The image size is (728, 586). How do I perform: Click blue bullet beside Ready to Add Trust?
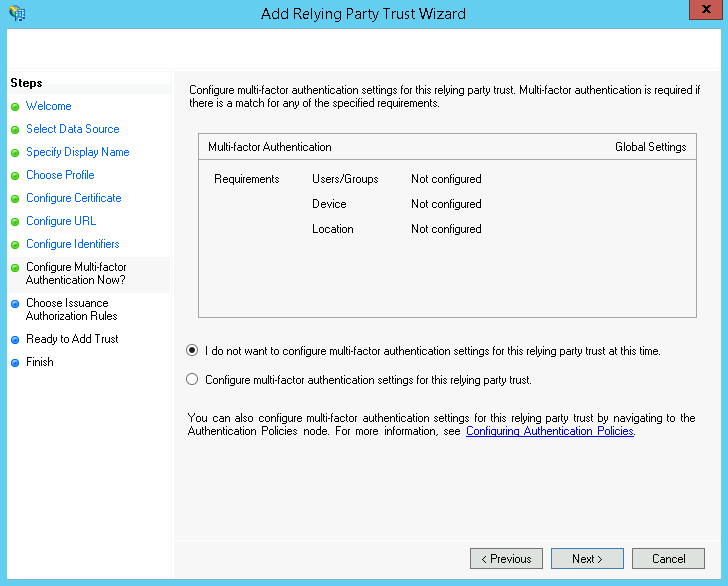click(x=15, y=340)
